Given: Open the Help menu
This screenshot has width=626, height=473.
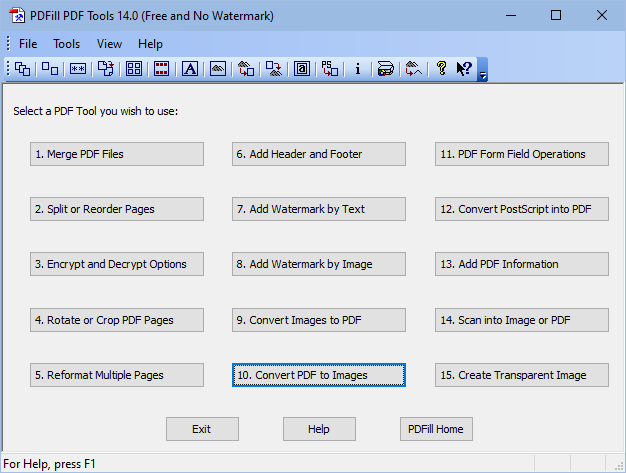Looking at the screenshot, I should pos(150,44).
